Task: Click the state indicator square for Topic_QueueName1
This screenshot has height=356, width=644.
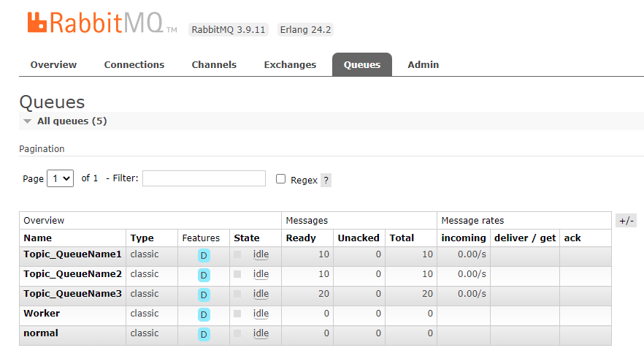Action: (x=237, y=254)
